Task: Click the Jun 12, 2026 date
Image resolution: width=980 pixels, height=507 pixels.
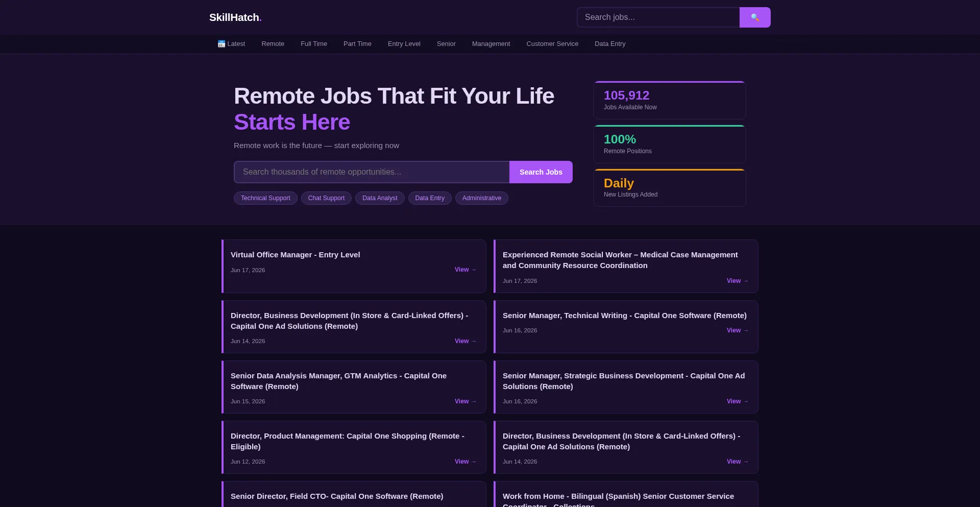Action: 248,462
